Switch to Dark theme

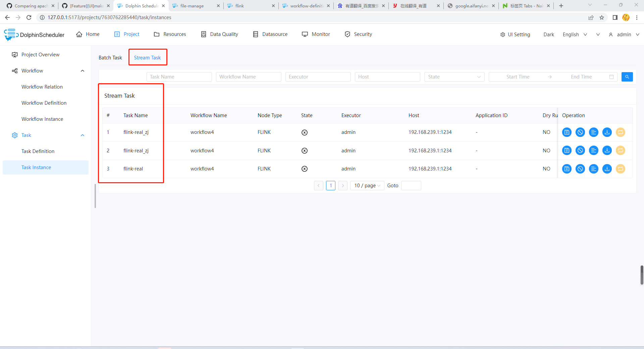(549, 35)
